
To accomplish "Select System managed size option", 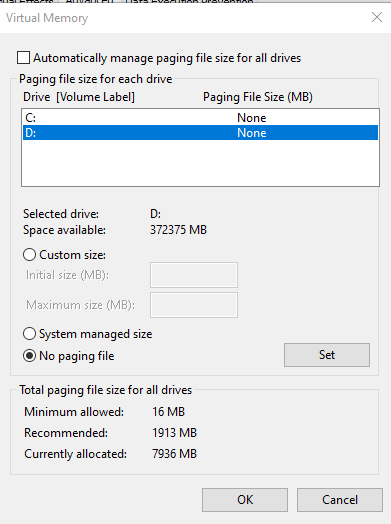I will pos(29,334).
